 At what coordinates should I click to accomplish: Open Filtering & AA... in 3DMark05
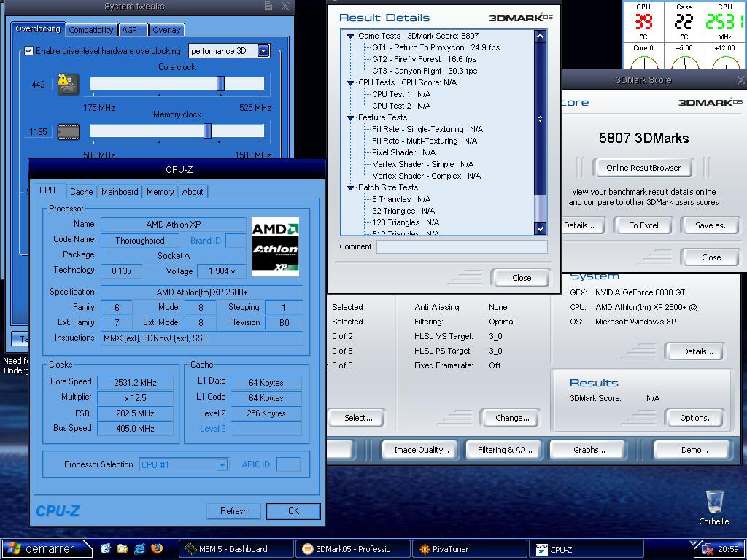[x=505, y=450]
